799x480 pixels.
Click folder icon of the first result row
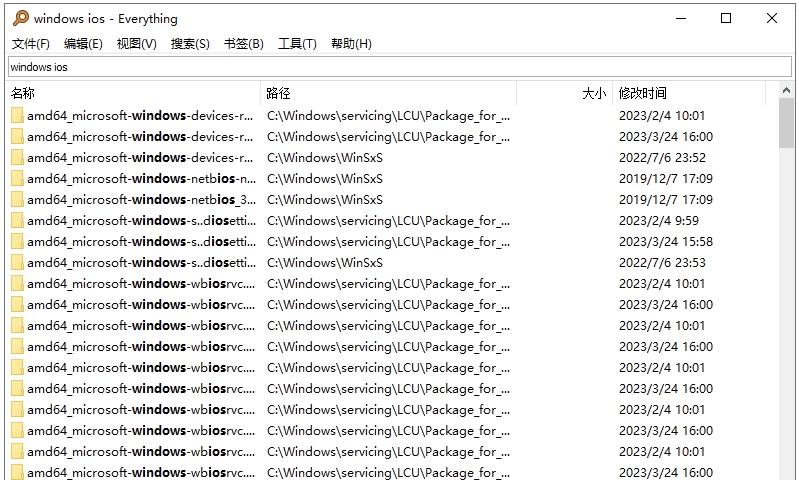click(17, 115)
